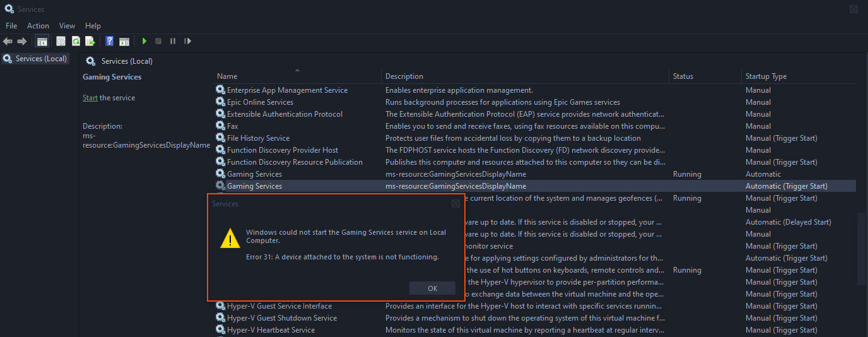Click gear icon beside Function Discovery Resource Publication
Viewport: 868px width, 337px height.
point(220,162)
